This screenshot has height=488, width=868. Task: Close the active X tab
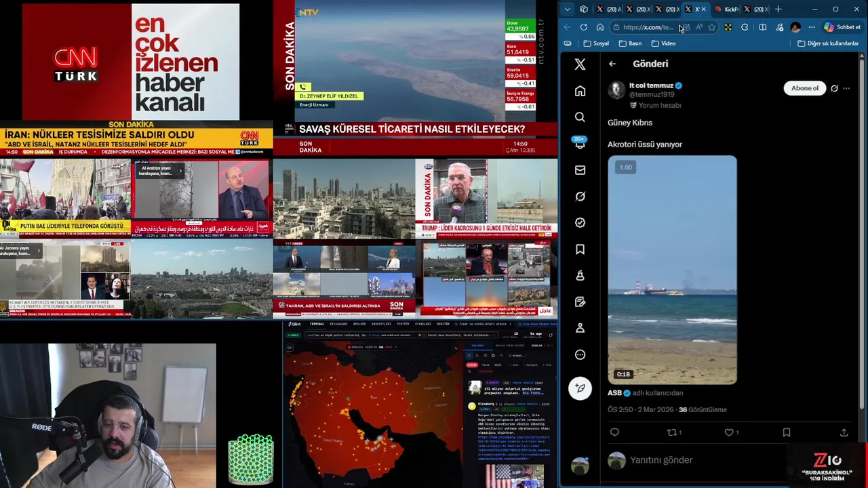tap(703, 9)
